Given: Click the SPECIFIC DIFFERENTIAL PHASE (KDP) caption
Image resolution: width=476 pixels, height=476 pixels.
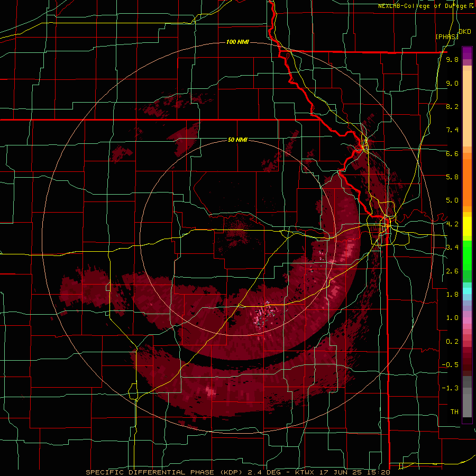Looking at the screenshot, I should point(165,472).
